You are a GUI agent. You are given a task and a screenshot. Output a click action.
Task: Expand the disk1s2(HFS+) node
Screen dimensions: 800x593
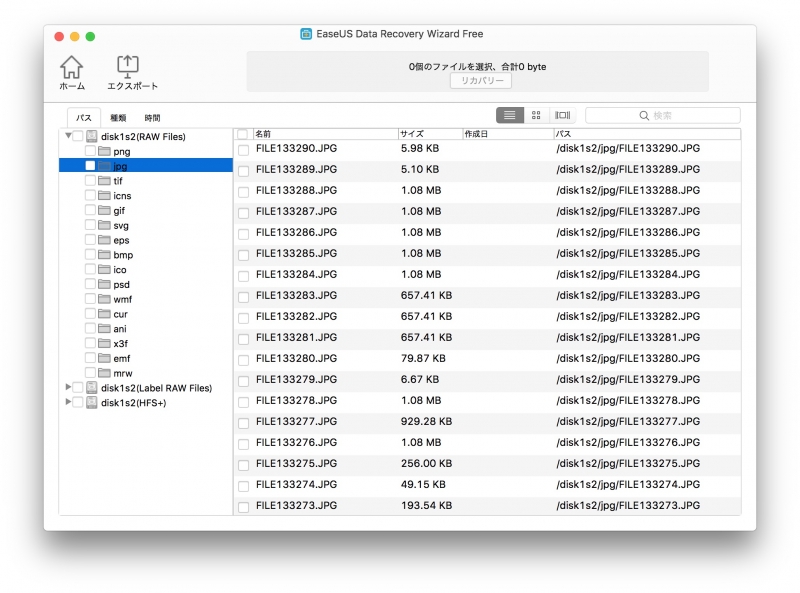[x=68, y=402]
